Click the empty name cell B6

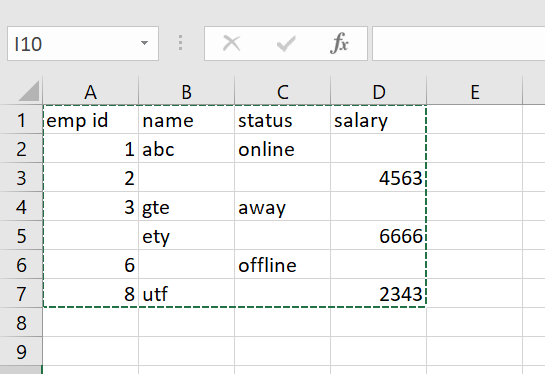pyautogui.click(x=187, y=264)
